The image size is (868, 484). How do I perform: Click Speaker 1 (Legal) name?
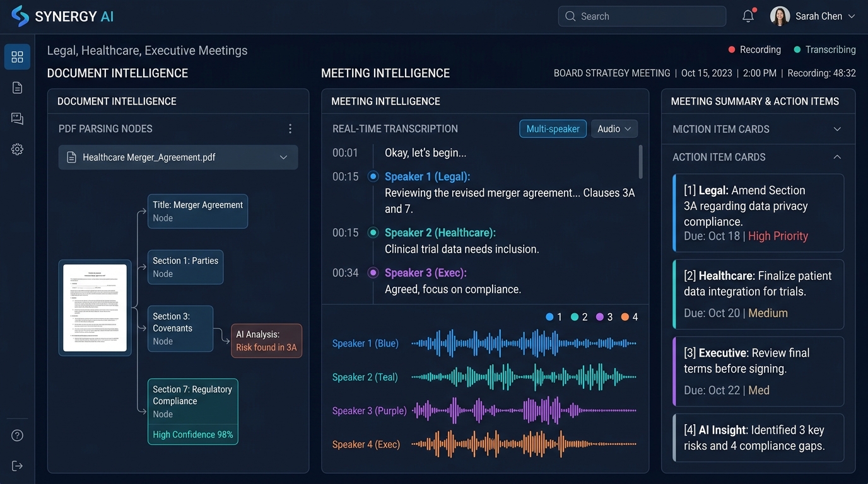point(427,176)
